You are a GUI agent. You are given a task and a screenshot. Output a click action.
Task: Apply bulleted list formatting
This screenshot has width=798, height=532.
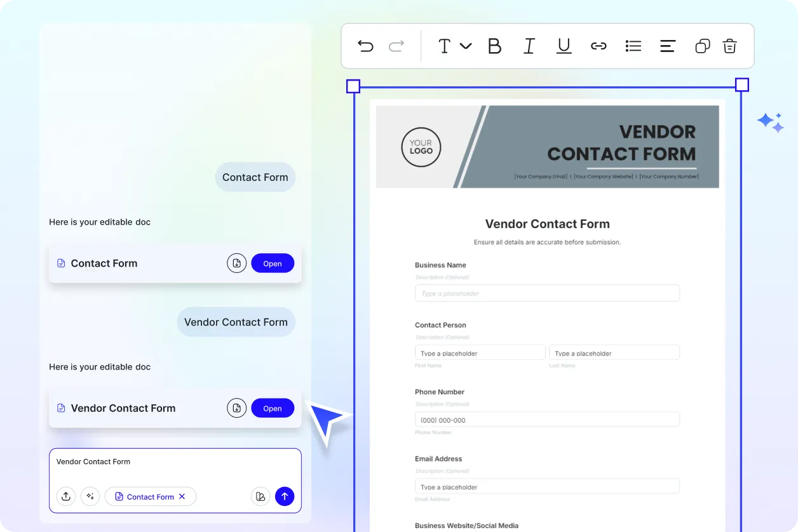click(x=633, y=46)
